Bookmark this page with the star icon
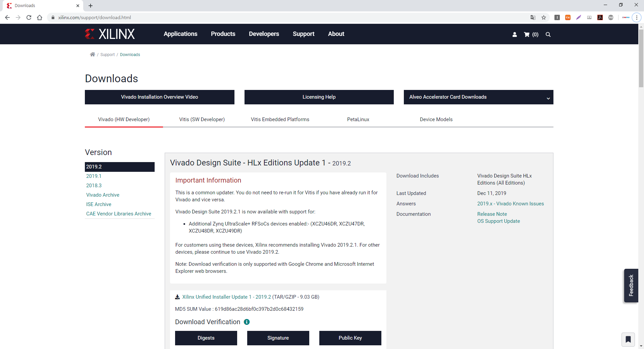Viewport: 644px width, 349px height. 544,17
